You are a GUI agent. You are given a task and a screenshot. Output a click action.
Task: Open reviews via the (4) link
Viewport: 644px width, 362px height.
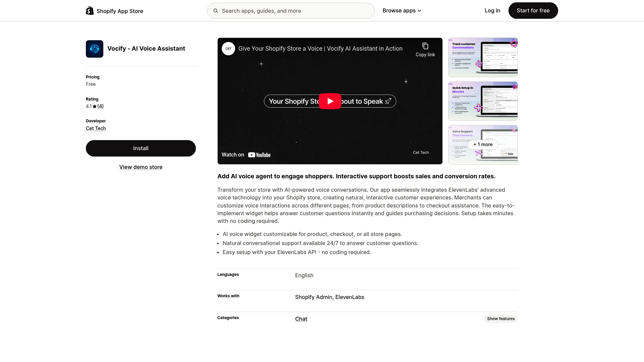(x=101, y=106)
